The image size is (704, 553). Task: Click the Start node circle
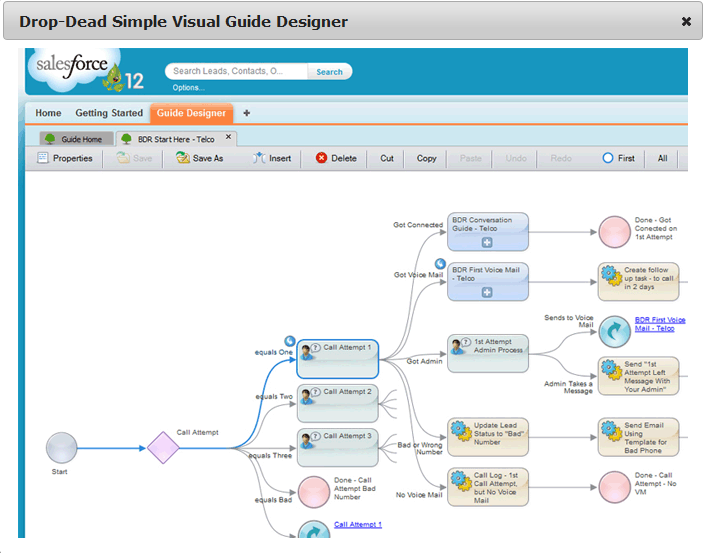pyautogui.click(x=61, y=447)
